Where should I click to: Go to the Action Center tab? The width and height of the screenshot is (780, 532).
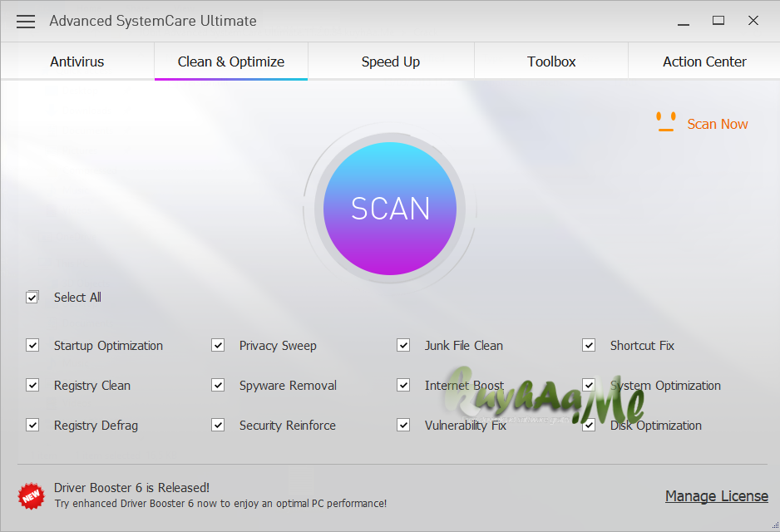point(704,62)
